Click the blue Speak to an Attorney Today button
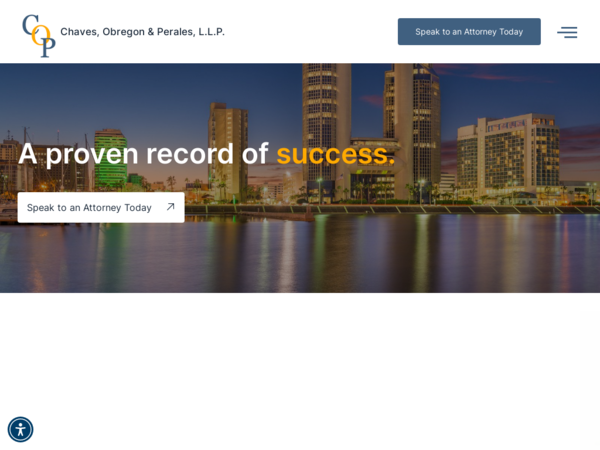 coord(469,32)
